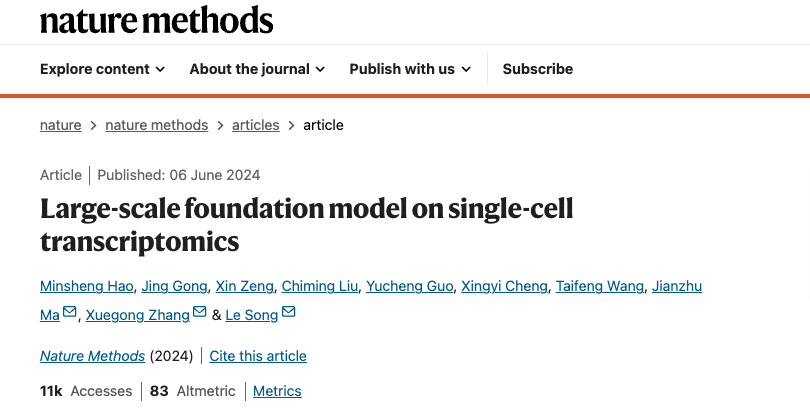Expand the Publish with us chevron
810x418 pixels.
[x=466, y=70]
